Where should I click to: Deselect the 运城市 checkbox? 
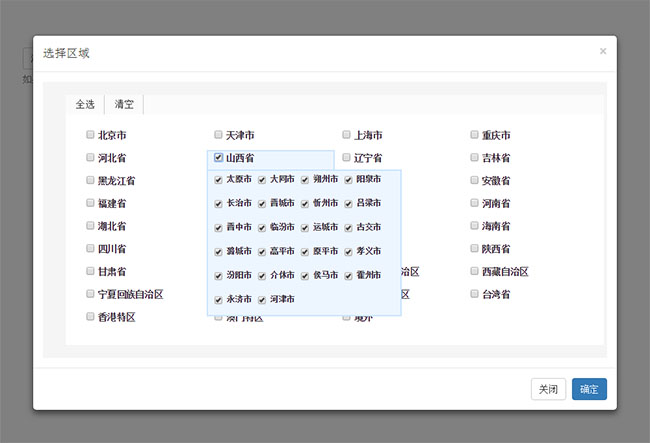(305, 227)
